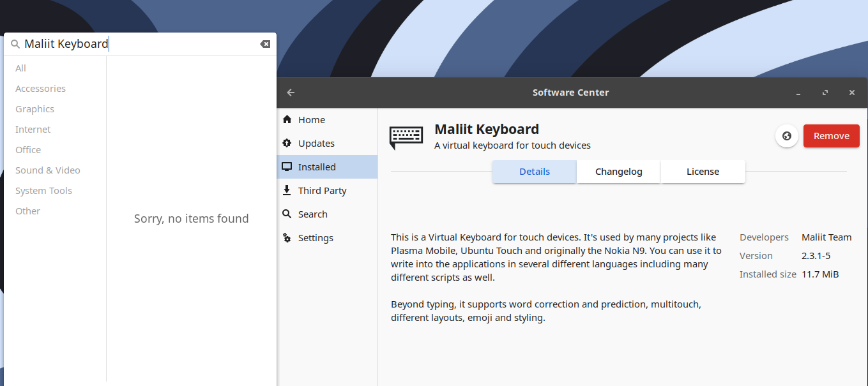Show the Installed applications list
Screen dimensions: 868x386
click(327, 167)
